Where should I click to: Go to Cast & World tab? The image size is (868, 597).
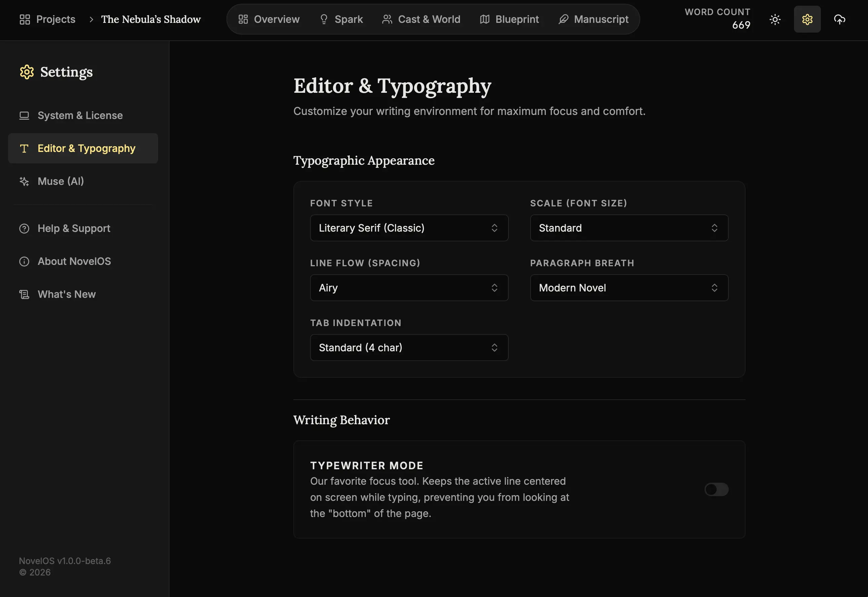(421, 19)
